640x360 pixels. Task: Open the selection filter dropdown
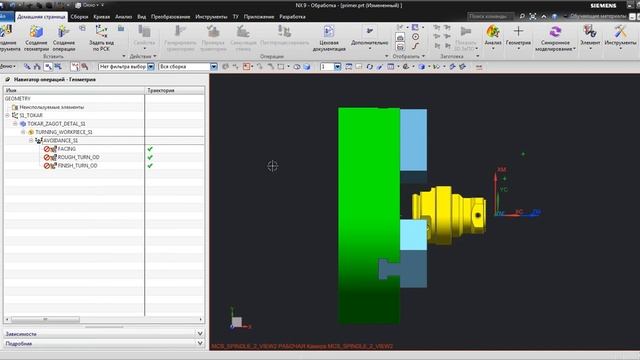coord(151,67)
